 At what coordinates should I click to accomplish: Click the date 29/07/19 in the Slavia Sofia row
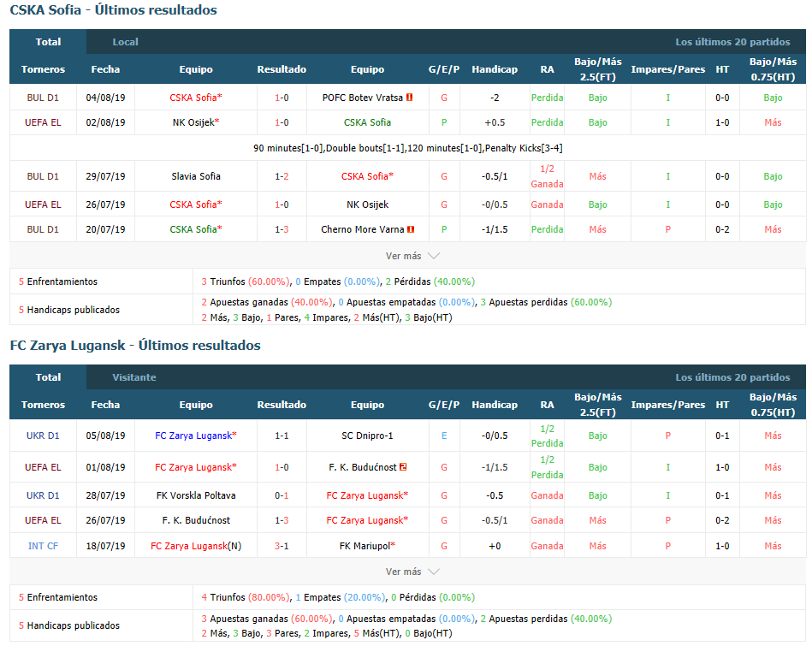tap(105, 176)
